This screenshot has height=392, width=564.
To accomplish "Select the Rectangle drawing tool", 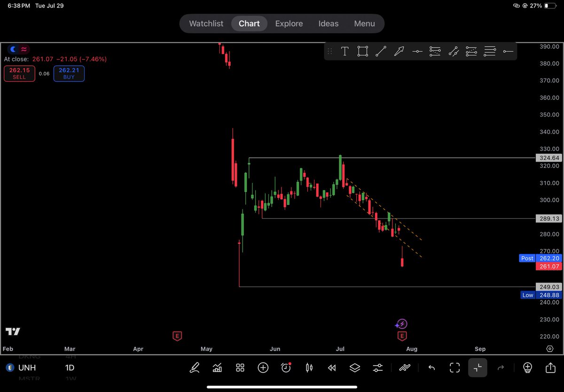I will coord(362,51).
